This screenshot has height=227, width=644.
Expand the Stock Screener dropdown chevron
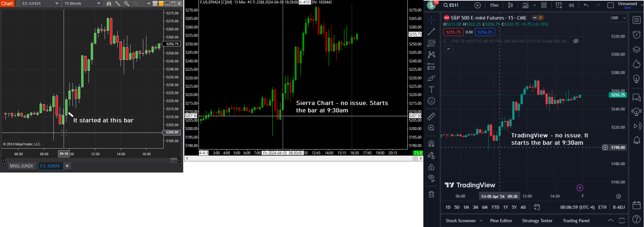pos(481,221)
